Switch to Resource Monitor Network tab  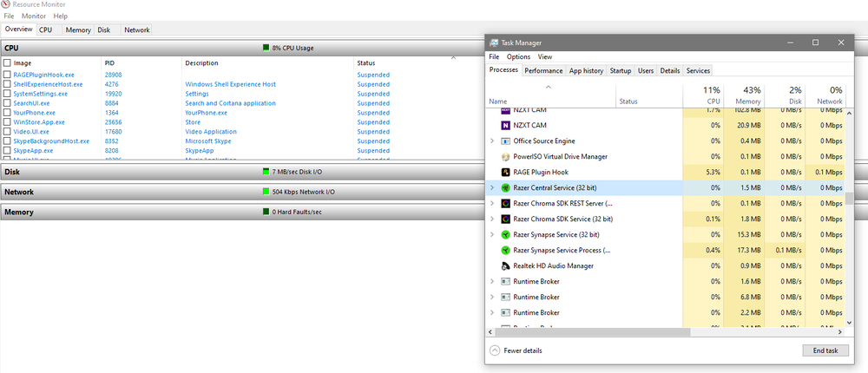tap(137, 29)
